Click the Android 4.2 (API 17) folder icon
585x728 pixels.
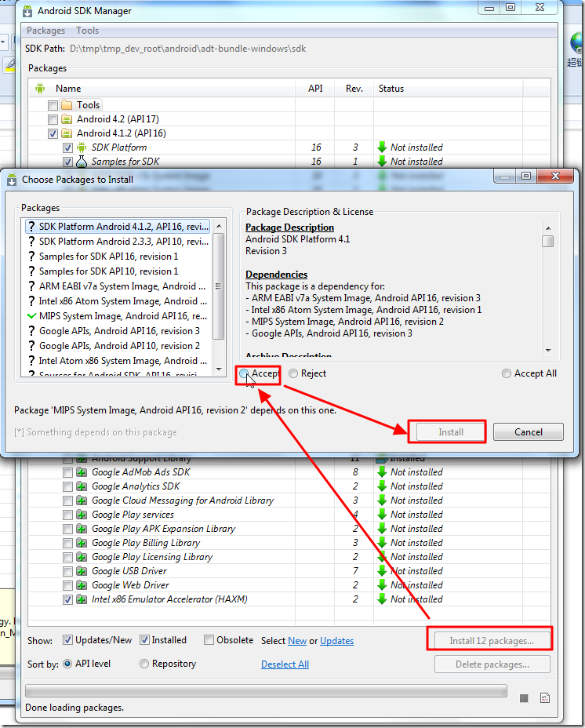pyautogui.click(x=67, y=119)
